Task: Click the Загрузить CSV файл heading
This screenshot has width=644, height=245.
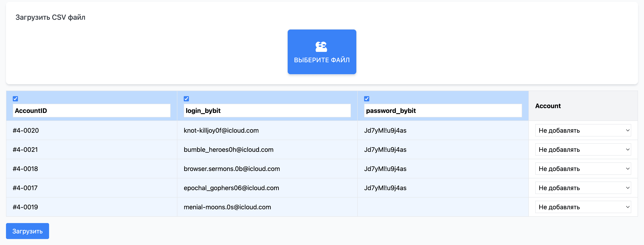Action: click(50, 17)
